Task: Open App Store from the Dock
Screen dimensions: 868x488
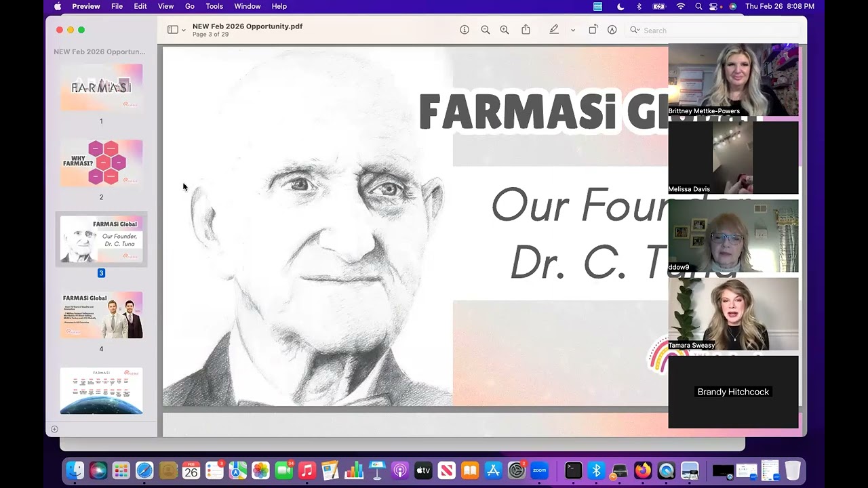Action: [493, 470]
